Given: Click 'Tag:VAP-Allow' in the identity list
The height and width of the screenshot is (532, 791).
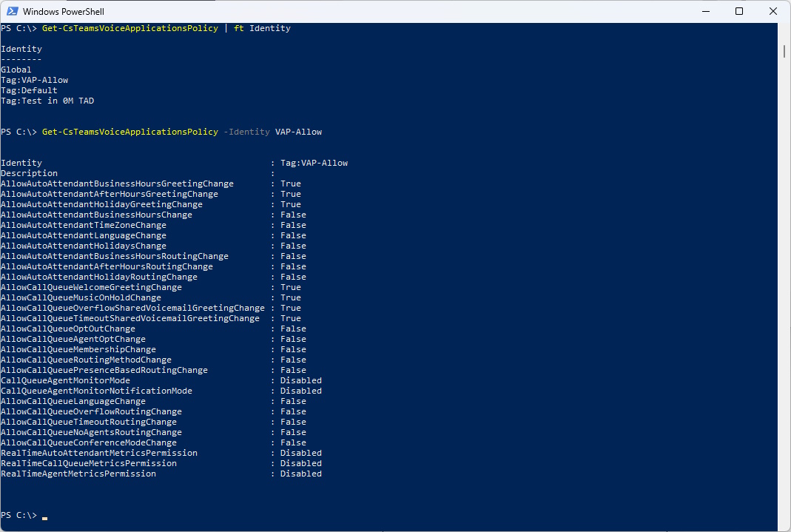Looking at the screenshot, I should tap(34, 80).
